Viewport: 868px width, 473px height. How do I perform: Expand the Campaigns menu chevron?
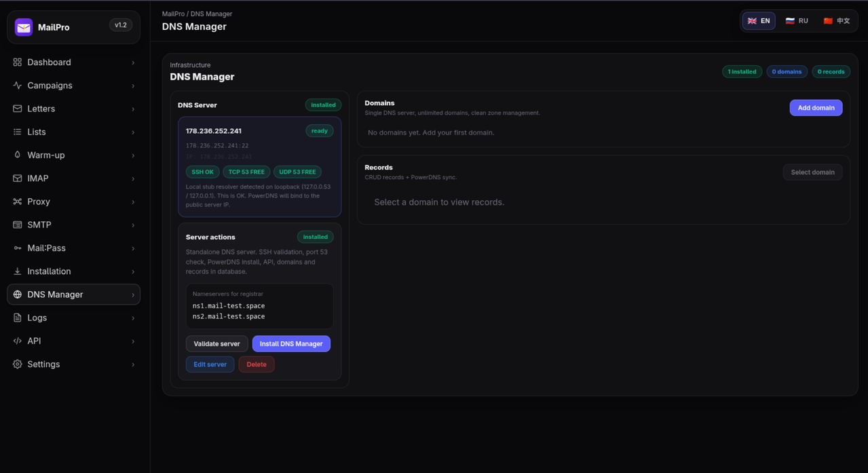133,86
